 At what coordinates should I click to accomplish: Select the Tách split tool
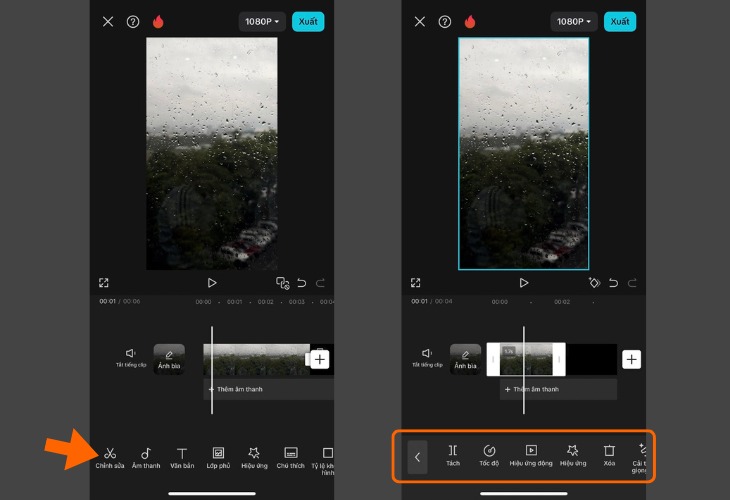453,453
